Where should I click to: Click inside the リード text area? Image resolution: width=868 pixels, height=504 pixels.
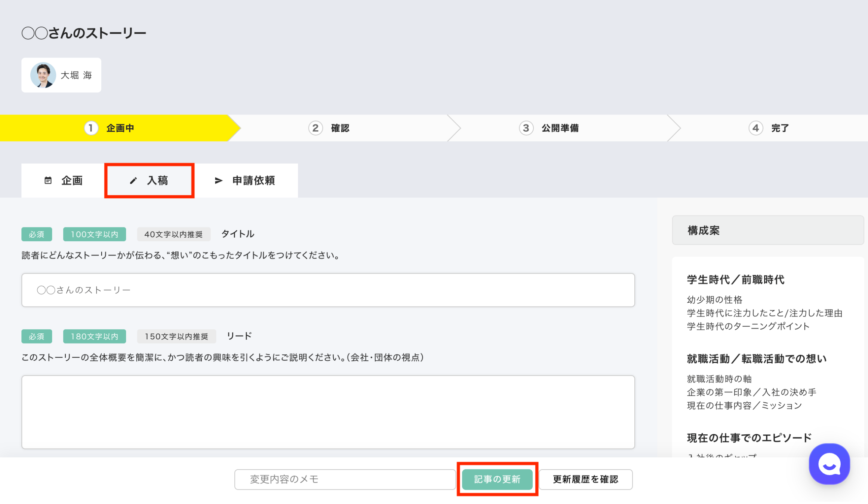pyautogui.click(x=328, y=412)
